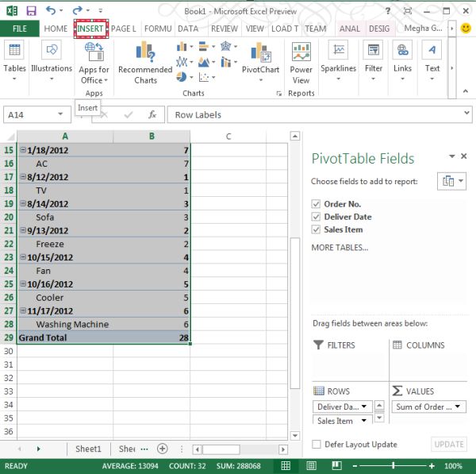Click the Undo arrow icon
This screenshot has height=474, width=476.
coord(51,10)
